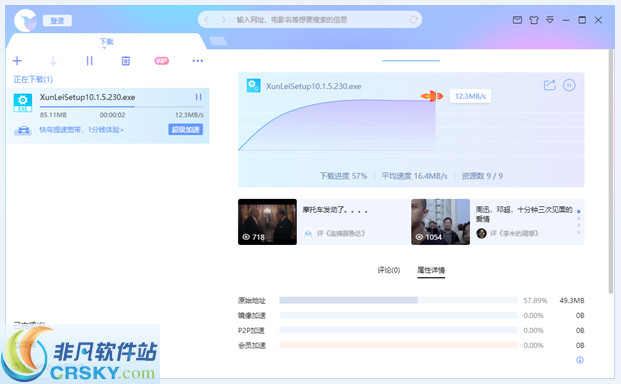Maximize the Xunlei window
Viewport: 621px width, 384px height.
point(582,20)
